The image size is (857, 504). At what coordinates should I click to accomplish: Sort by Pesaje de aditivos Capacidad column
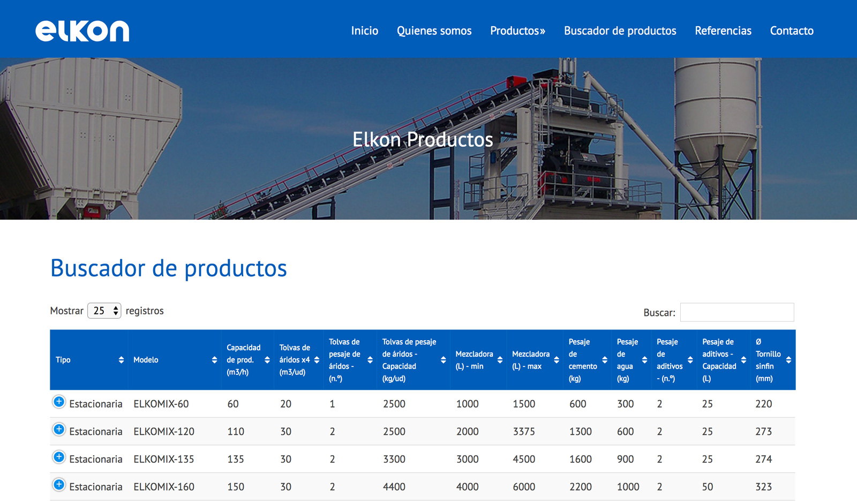pyautogui.click(x=724, y=360)
